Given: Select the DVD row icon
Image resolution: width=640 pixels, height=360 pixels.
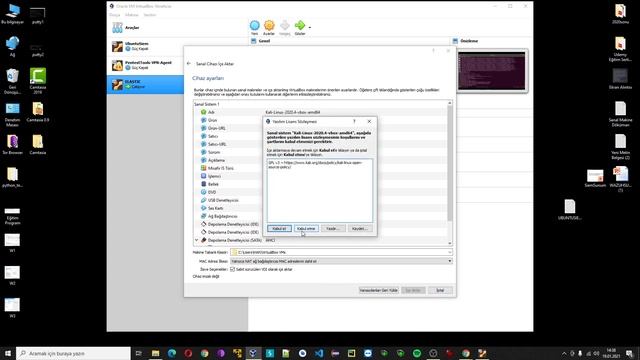Looking at the screenshot, I should click(x=203, y=192).
